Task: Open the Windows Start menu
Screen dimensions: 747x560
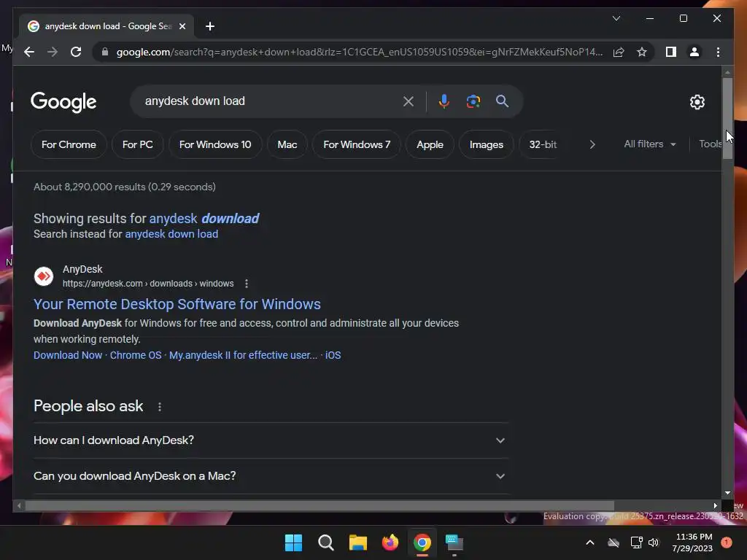Action: click(x=293, y=542)
